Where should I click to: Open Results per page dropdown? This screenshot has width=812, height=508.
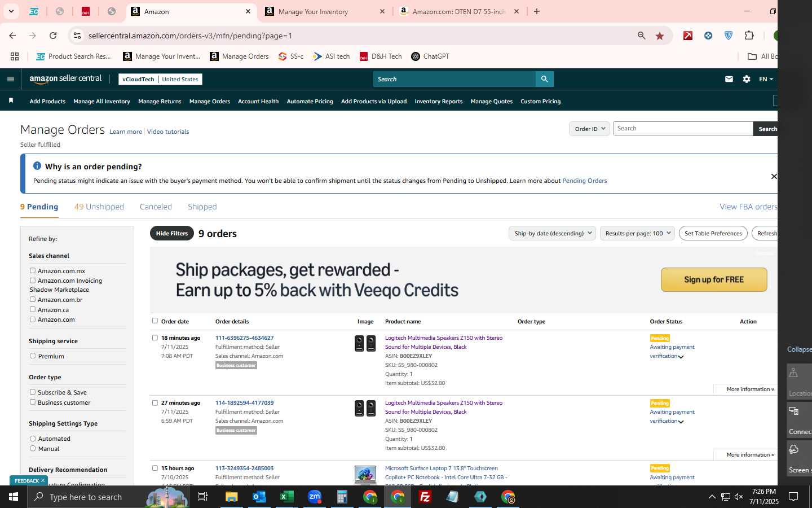[x=637, y=233]
